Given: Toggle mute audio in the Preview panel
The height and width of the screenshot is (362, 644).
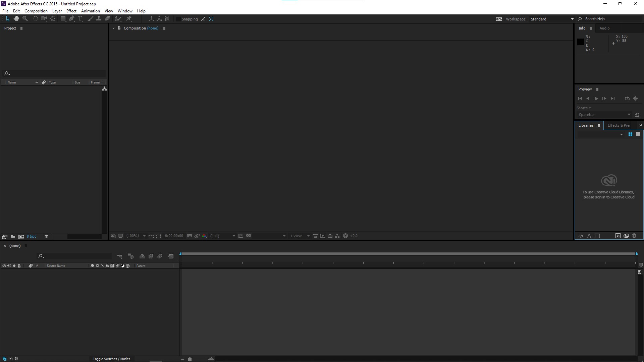Looking at the screenshot, I should (x=635, y=99).
